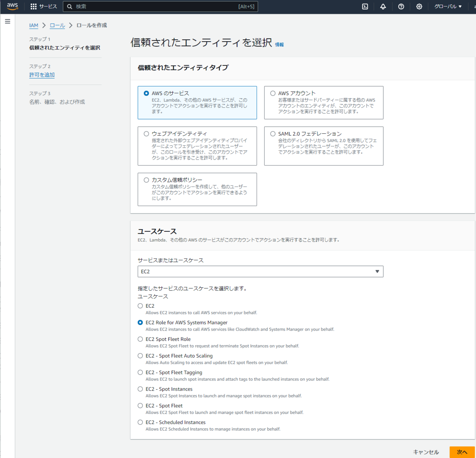Click the ステップ 1 信頼されたエンティティを選択 label
This screenshot has height=458, width=476.
[x=65, y=48]
